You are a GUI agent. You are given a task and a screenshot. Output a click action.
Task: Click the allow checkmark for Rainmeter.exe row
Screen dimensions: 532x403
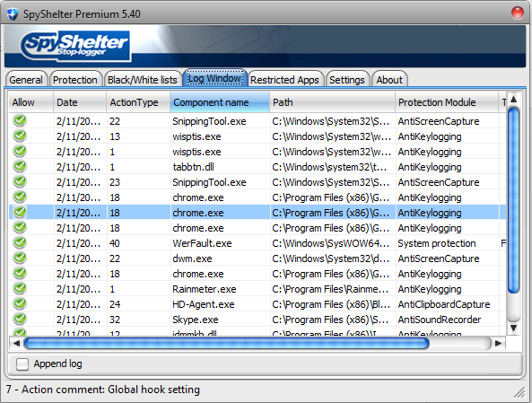pyautogui.click(x=20, y=289)
